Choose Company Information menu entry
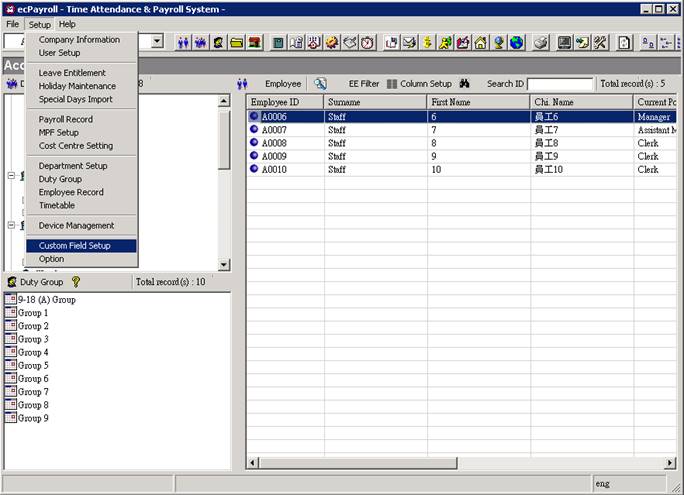The height and width of the screenshot is (495, 684). (x=81, y=39)
